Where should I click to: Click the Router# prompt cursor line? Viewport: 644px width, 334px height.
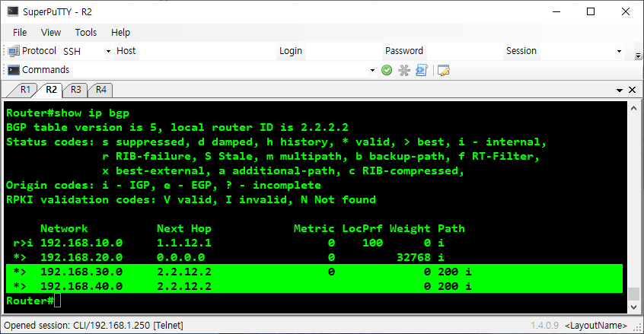(x=33, y=301)
